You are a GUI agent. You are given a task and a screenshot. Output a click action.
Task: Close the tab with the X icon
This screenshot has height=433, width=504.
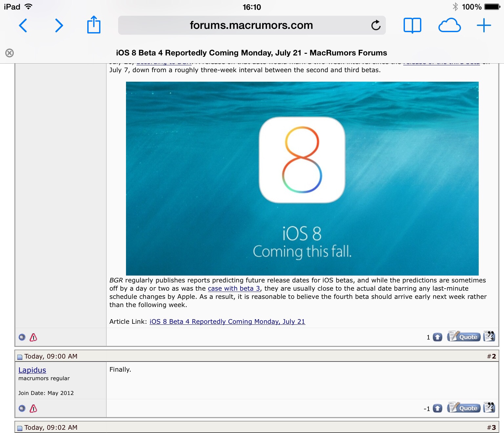(x=10, y=53)
